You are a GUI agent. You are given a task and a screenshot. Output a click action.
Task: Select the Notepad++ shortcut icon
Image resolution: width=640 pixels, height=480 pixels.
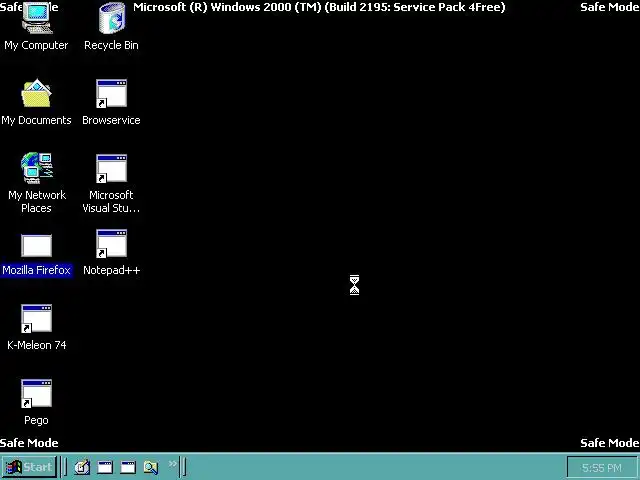click(x=111, y=243)
